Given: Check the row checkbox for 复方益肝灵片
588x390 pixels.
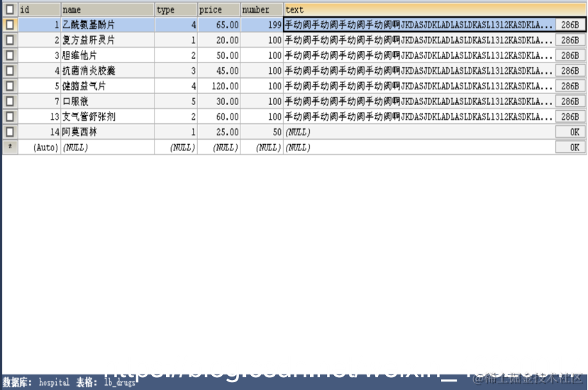Looking at the screenshot, I should click(x=10, y=40).
